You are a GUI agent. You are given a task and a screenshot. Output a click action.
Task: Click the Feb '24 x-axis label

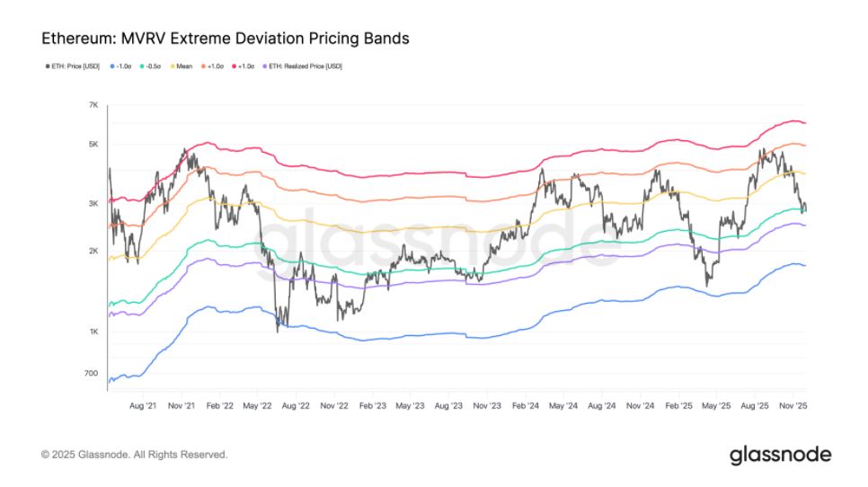coord(526,405)
